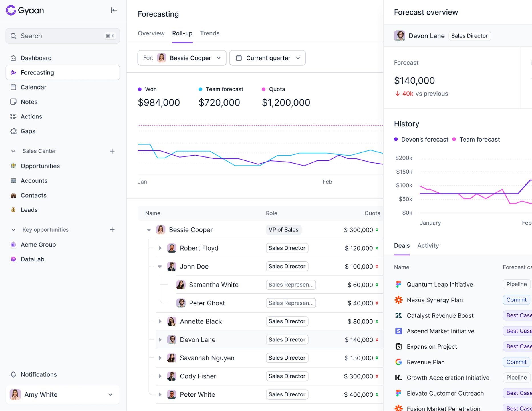The height and width of the screenshot is (411, 532).
Task: Open the Gaps puzzle icon
Action: (x=13, y=131)
